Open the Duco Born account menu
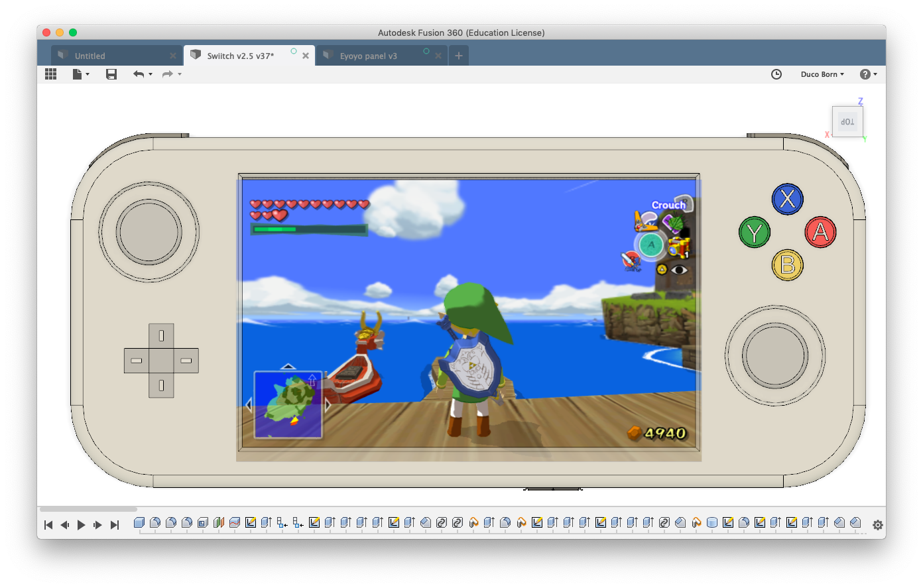 [822, 74]
